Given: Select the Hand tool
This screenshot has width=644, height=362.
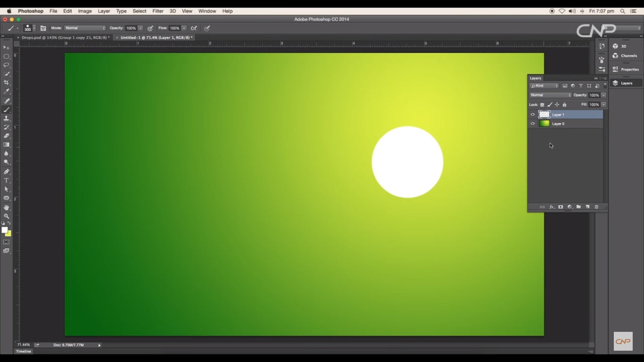Looking at the screenshot, I should point(7,207).
